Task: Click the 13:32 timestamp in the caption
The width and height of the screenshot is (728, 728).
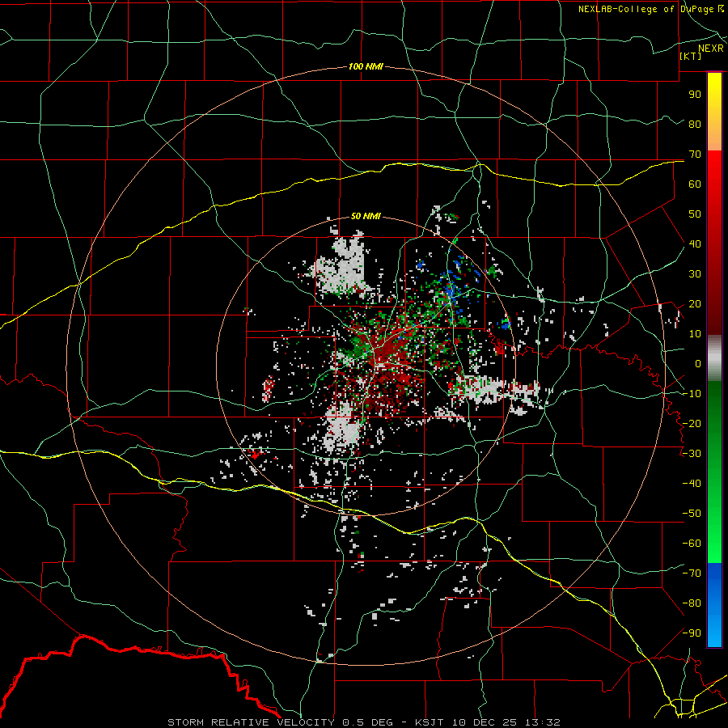Action: [x=542, y=722]
